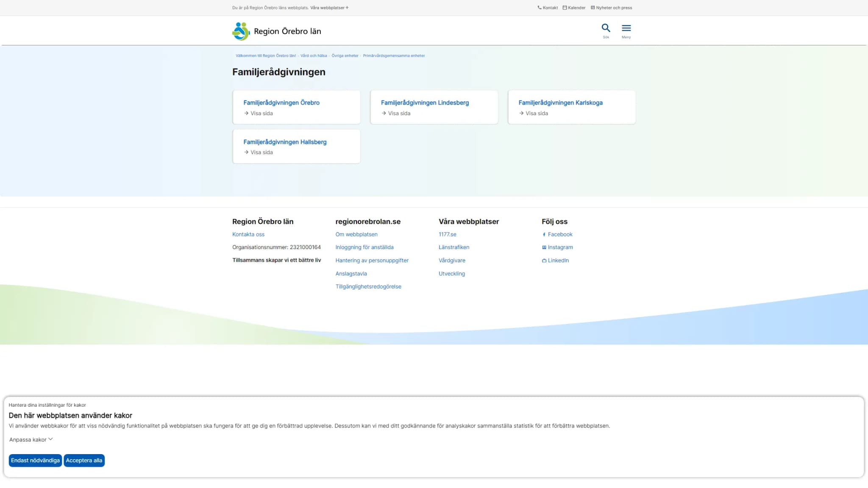Open Hantering av personuppgifter link
This screenshot has width=868, height=488.
(x=372, y=261)
